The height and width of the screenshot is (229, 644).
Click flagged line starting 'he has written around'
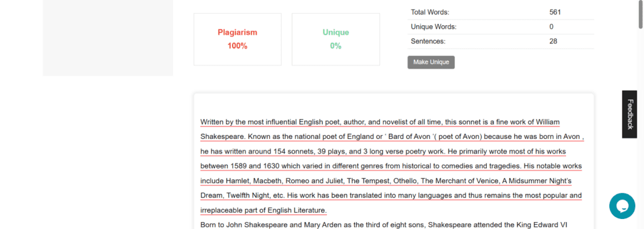[x=383, y=152]
